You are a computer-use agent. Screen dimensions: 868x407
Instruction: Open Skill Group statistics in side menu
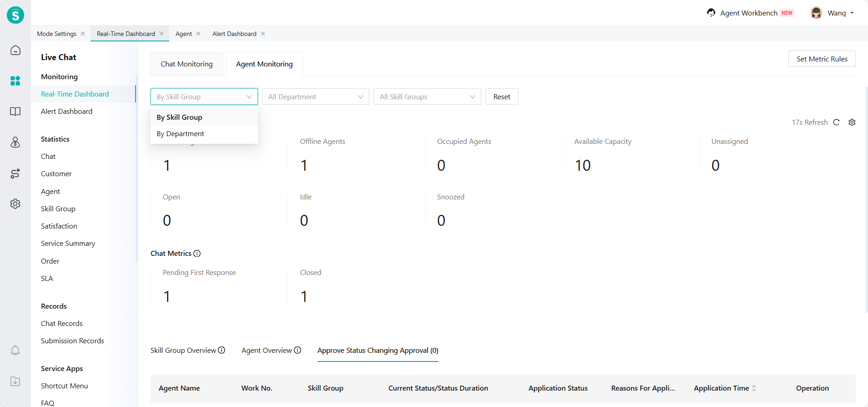click(58, 209)
